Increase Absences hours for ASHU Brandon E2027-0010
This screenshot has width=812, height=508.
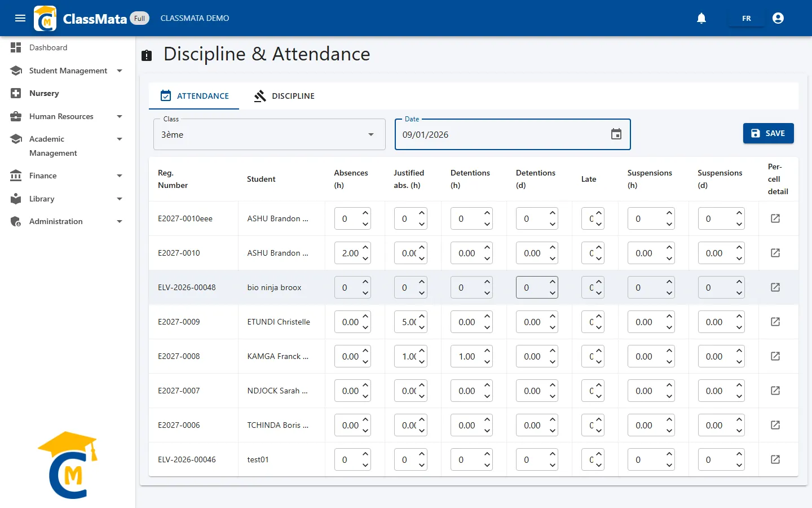365,247
